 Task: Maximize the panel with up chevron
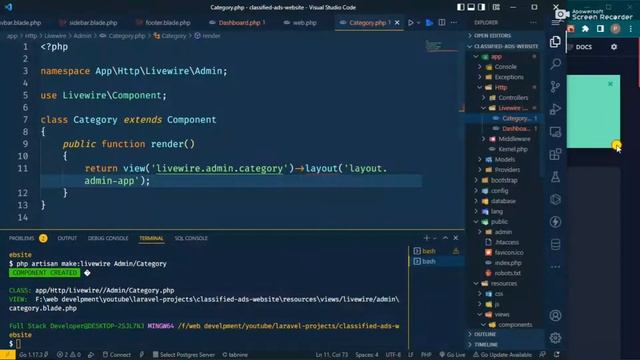point(445,238)
